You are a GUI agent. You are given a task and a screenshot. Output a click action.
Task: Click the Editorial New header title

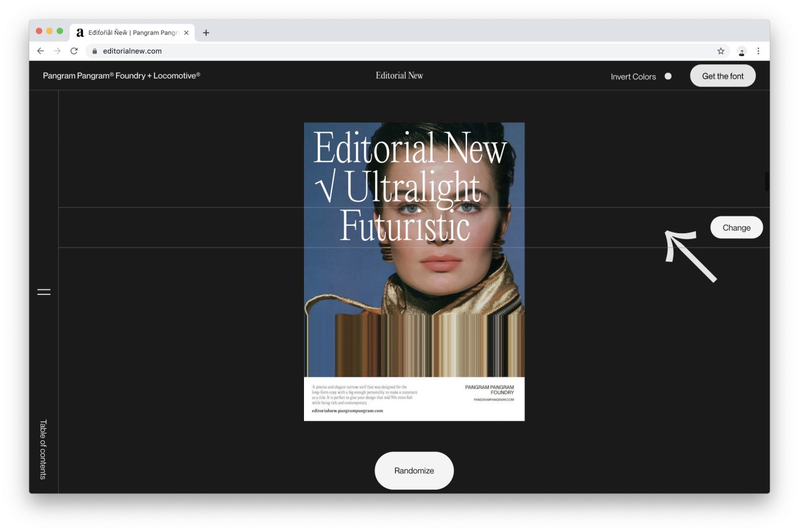(399, 75)
